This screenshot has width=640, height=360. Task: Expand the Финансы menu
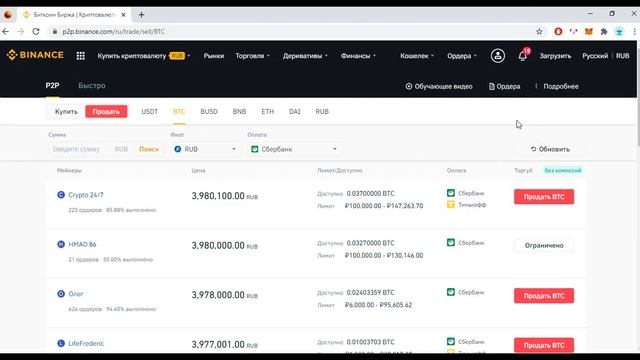(x=358, y=56)
